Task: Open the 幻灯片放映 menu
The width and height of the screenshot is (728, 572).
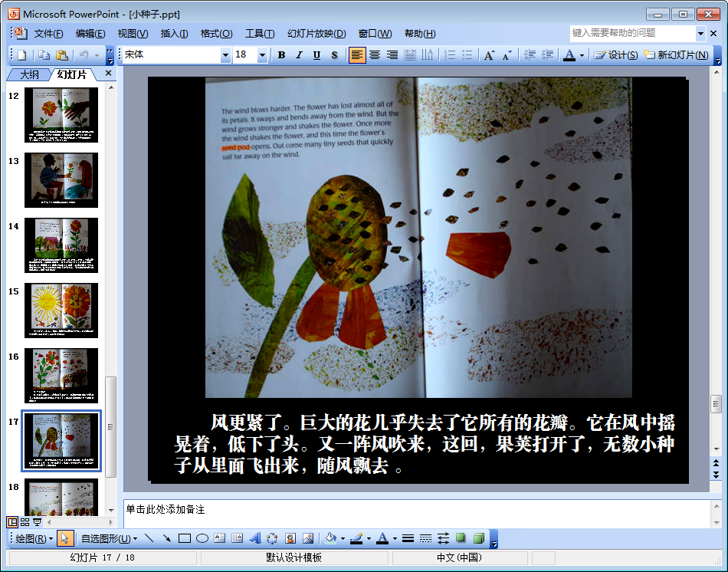Action: (316, 34)
